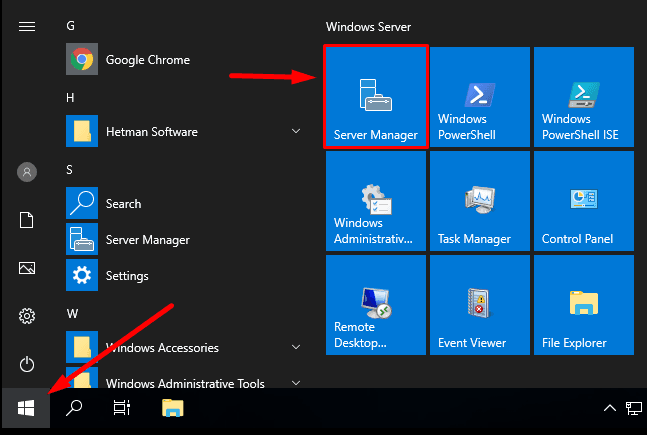Open the Control Panel tile
Viewport: 647px width, 435px height.
584,201
